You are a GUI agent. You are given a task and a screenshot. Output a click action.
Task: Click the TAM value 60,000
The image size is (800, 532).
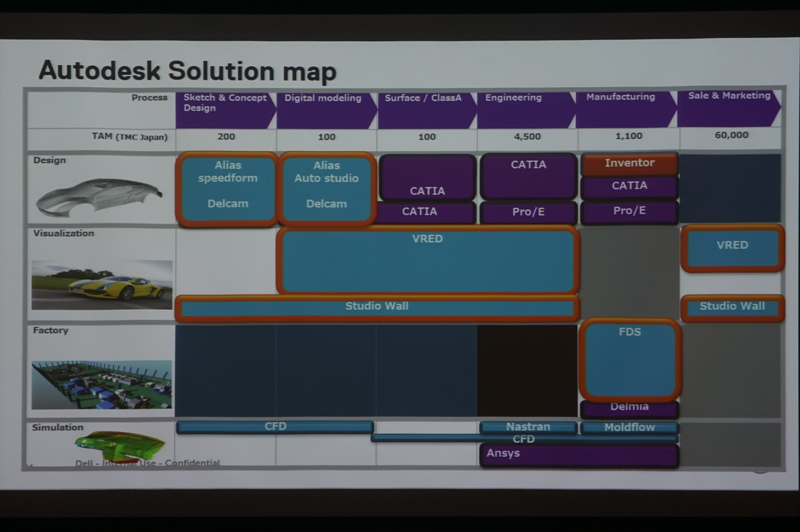tap(731, 135)
